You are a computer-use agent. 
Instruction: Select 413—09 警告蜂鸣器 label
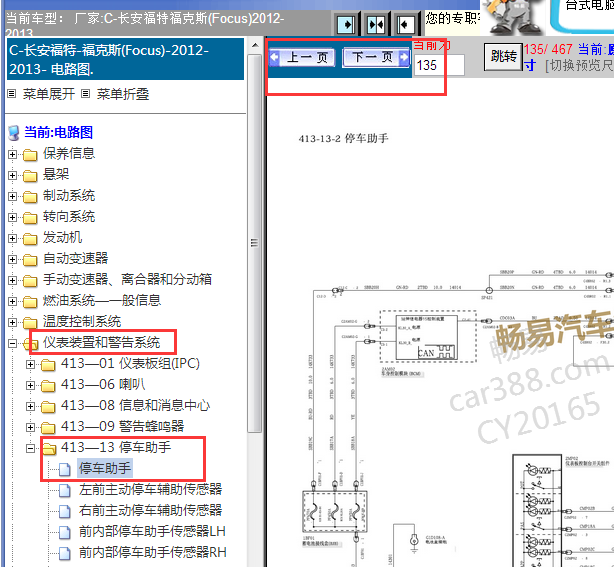[x=123, y=426]
